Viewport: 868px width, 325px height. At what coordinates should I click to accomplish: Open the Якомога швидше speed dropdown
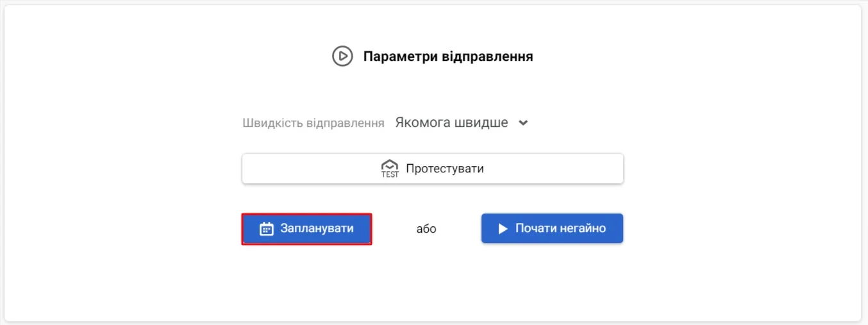coord(461,122)
